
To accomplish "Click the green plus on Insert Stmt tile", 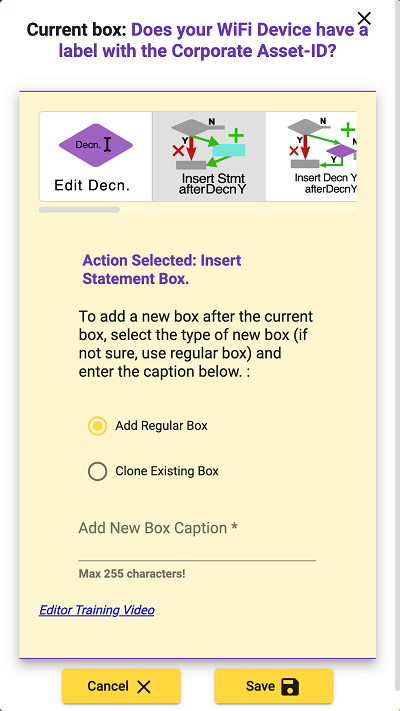I will [236, 135].
